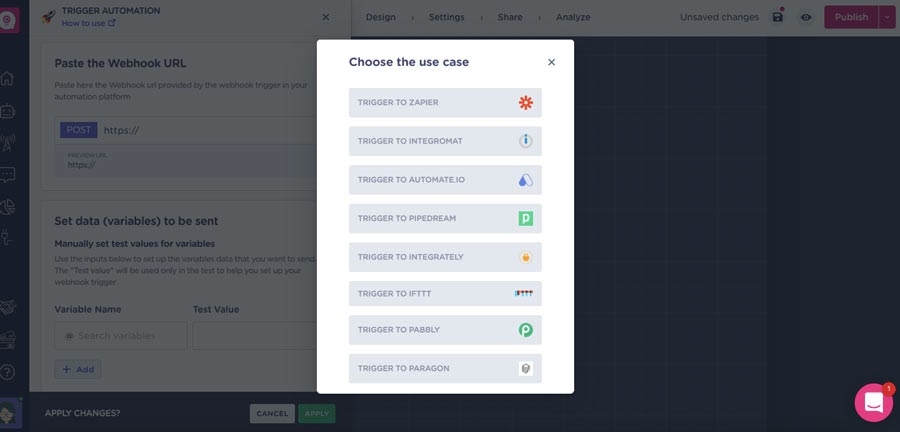This screenshot has width=900, height=432.
Task: Click the save disk icon
Action: pos(778,17)
